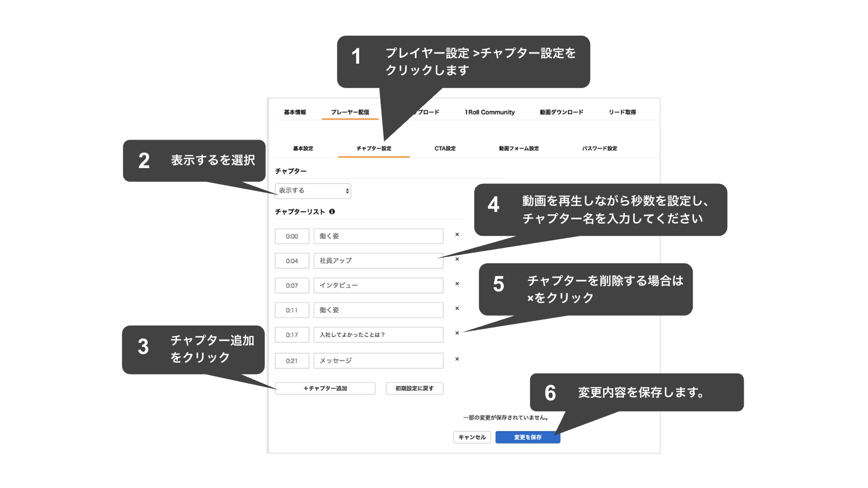Click × beside the 0:11 働く姿 chapter
Screen dimensions: 868x488
click(x=457, y=309)
